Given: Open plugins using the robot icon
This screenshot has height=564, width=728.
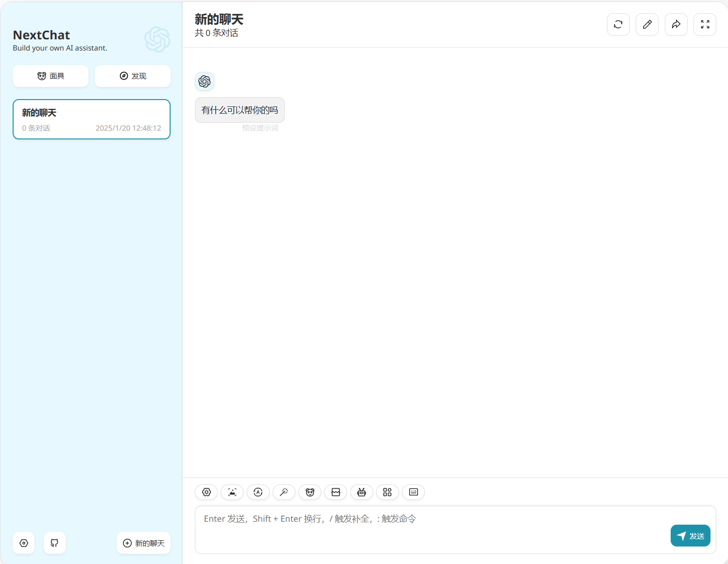Looking at the screenshot, I should [x=362, y=492].
